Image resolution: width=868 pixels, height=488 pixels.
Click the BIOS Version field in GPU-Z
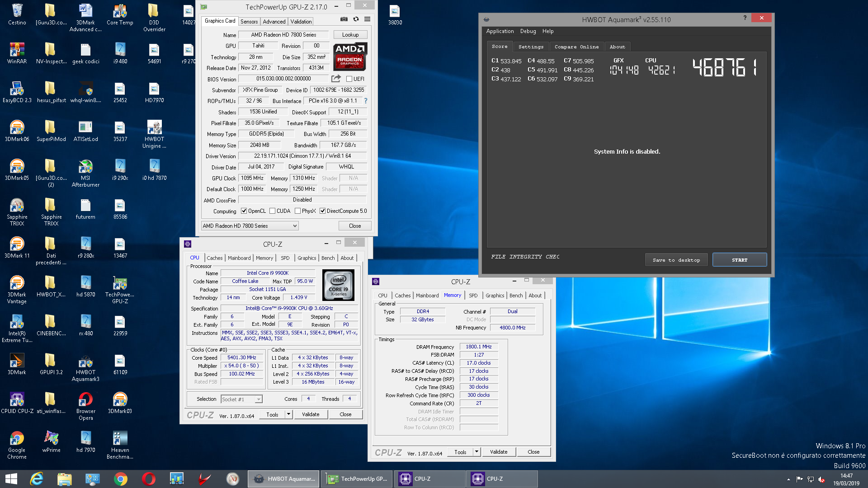point(283,79)
